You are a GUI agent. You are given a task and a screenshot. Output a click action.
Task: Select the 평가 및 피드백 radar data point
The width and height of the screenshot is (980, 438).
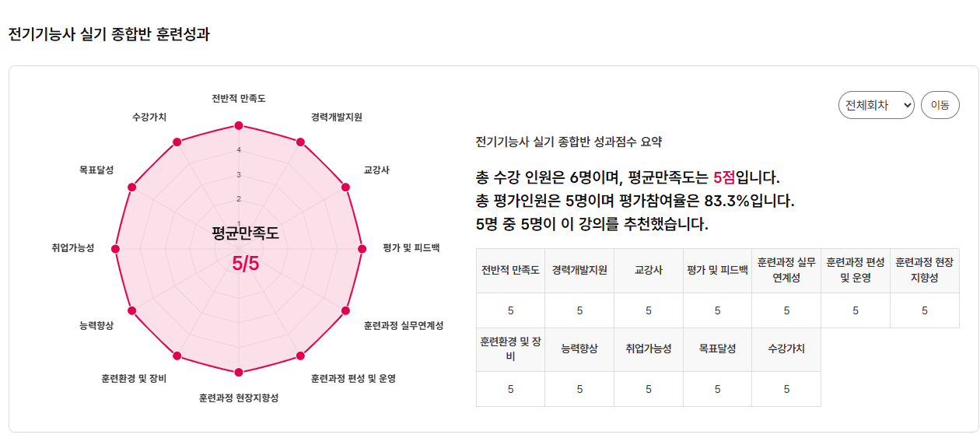pos(362,249)
